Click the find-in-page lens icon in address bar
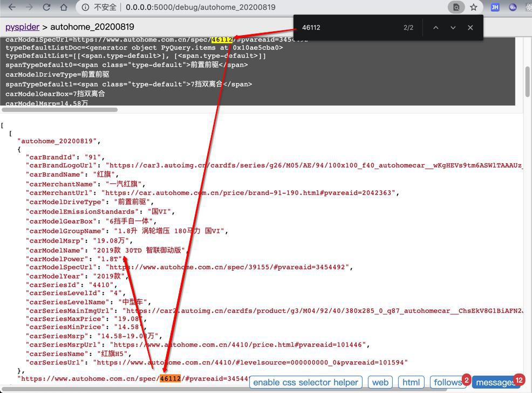 [456, 7]
